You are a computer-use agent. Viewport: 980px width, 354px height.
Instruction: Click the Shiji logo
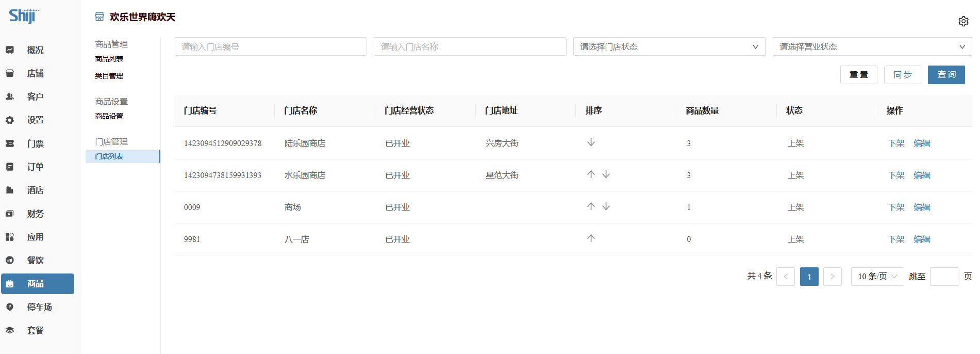pyautogui.click(x=23, y=17)
